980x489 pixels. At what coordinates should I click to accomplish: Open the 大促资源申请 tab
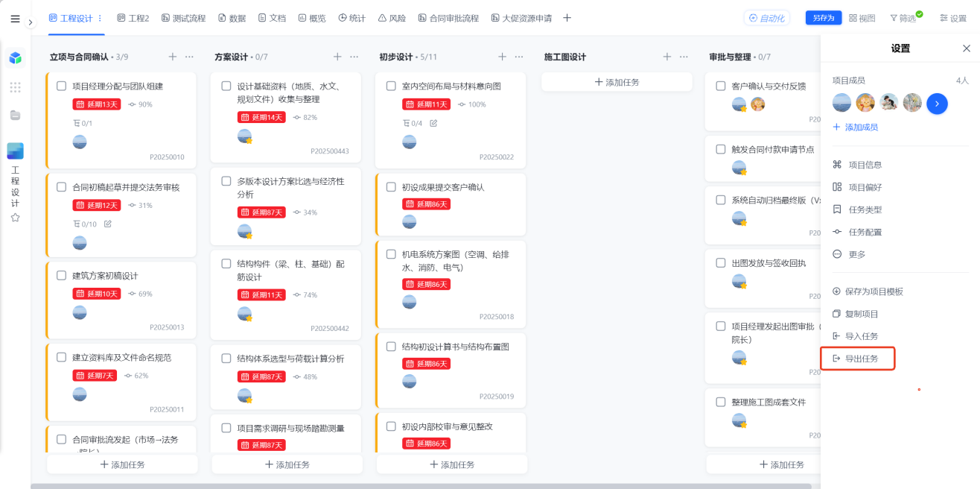[521, 18]
